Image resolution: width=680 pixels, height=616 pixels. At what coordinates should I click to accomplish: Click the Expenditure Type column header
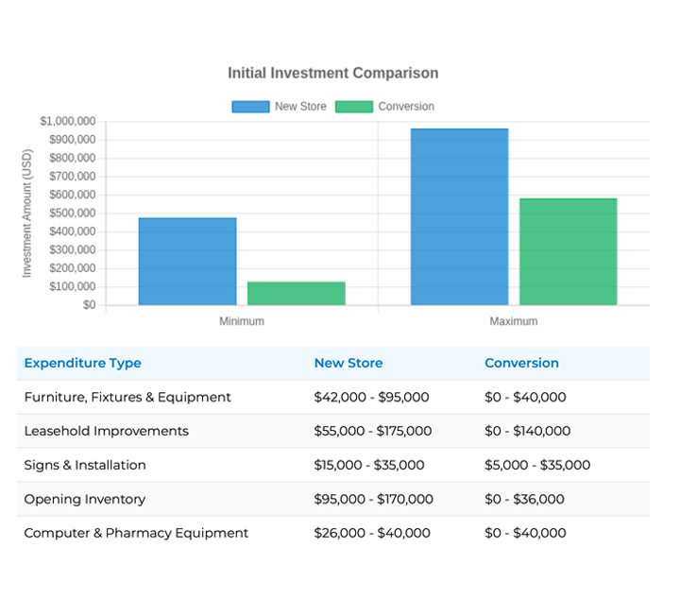tap(82, 363)
